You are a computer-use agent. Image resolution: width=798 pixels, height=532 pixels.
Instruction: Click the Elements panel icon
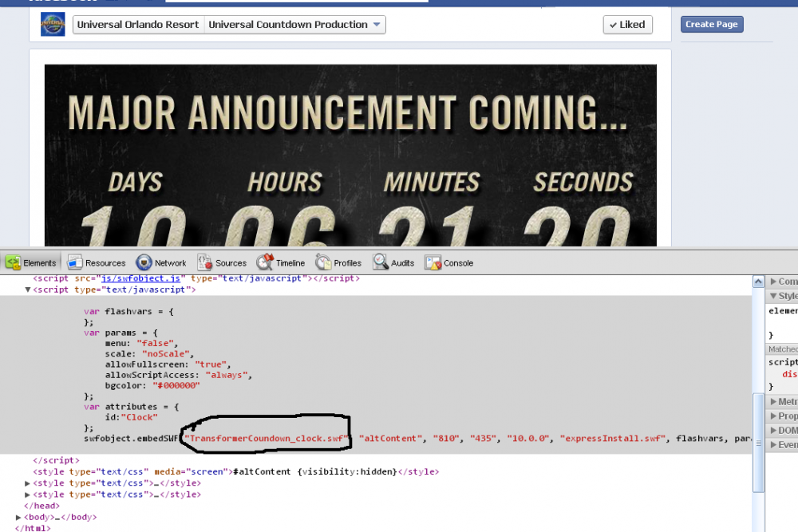coord(14,262)
